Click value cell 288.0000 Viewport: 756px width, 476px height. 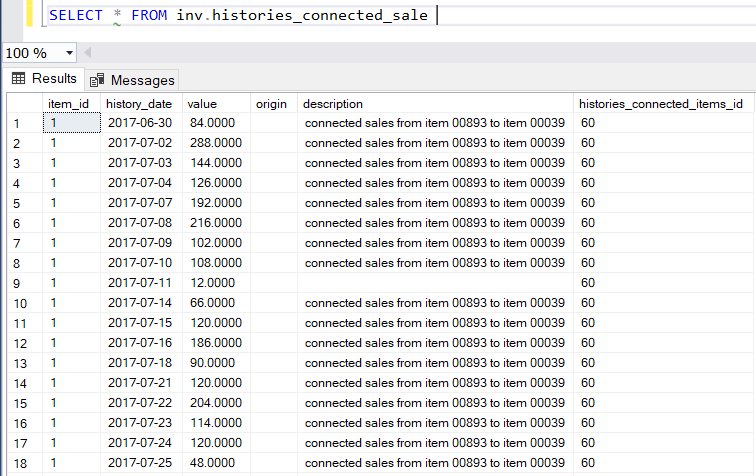[x=216, y=143]
